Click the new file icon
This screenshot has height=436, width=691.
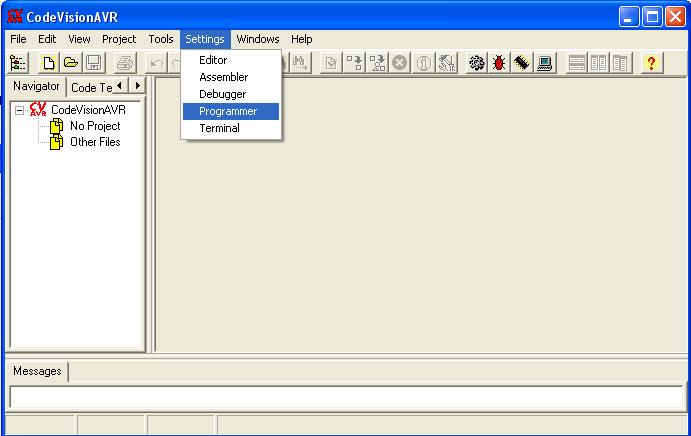pos(48,63)
